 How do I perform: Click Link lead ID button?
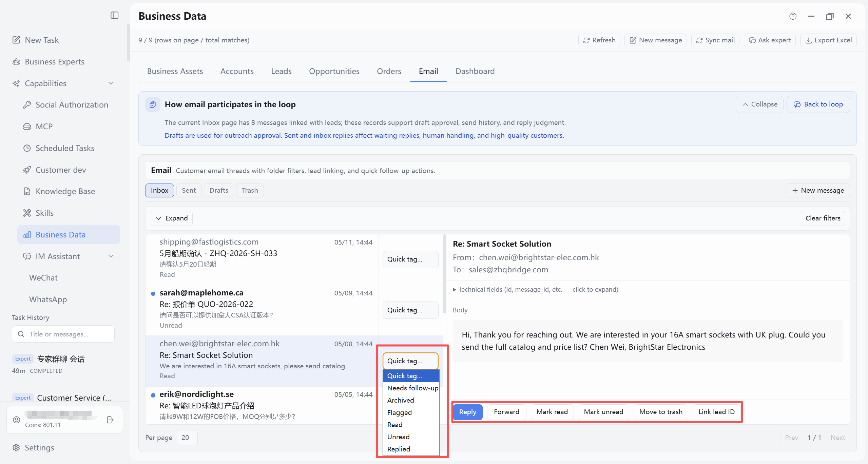[x=716, y=412]
